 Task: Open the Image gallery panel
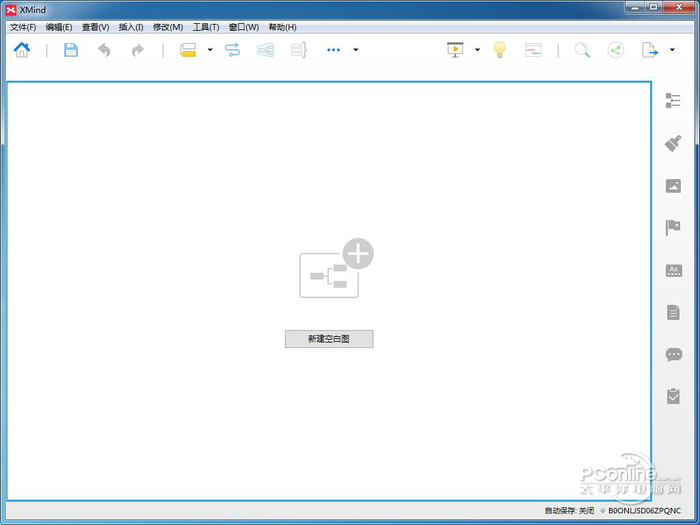point(673,186)
